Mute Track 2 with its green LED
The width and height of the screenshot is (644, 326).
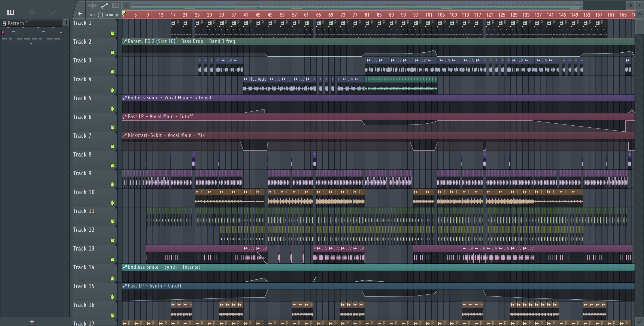(x=112, y=53)
